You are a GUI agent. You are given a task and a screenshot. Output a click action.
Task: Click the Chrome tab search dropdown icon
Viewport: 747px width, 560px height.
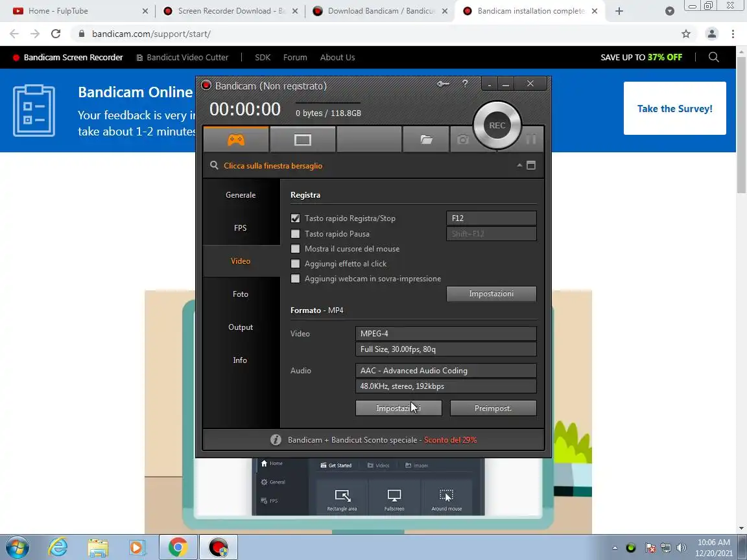pos(669,11)
